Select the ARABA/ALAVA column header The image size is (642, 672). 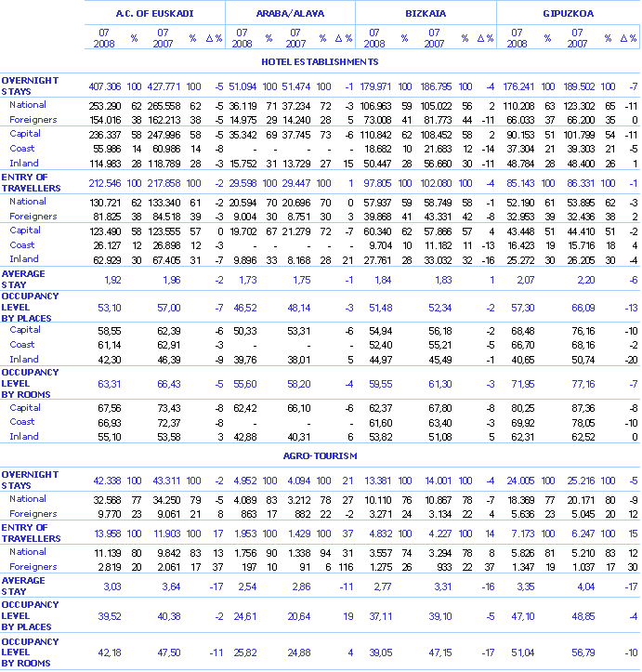(x=290, y=13)
